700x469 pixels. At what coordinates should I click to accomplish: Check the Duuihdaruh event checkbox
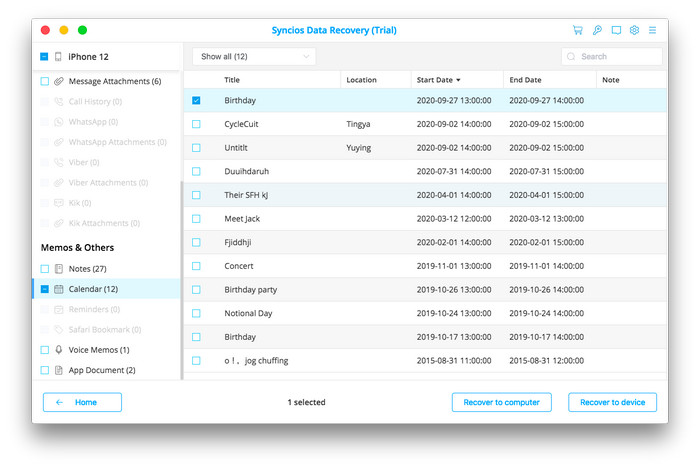click(196, 171)
